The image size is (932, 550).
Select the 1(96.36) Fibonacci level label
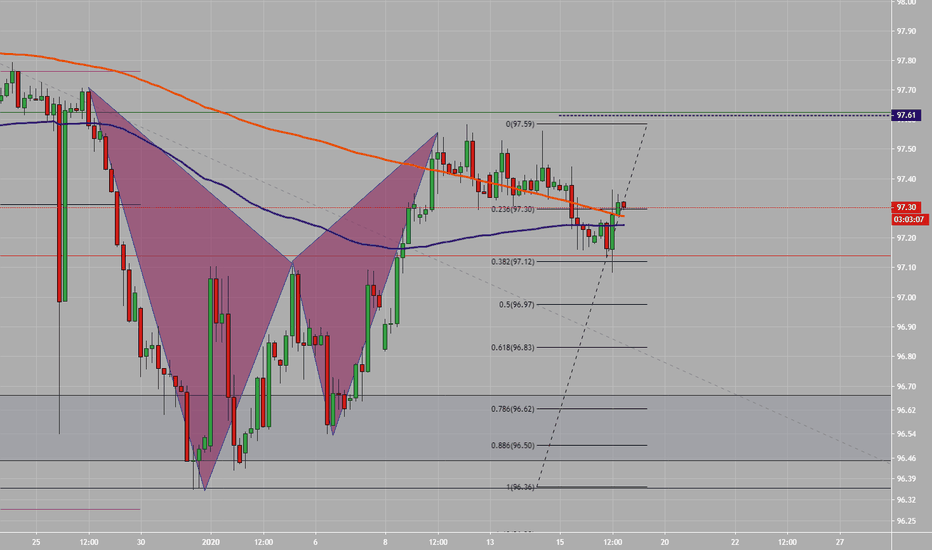pyautogui.click(x=520, y=487)
